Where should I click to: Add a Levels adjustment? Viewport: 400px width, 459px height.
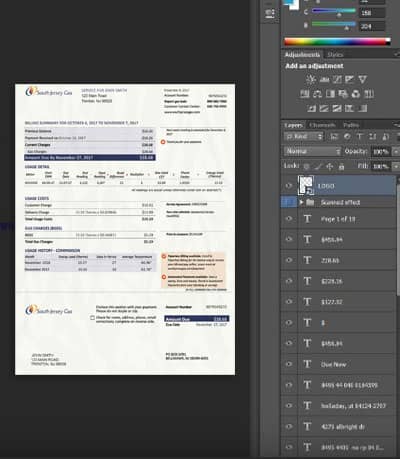(x=324, y=79)
